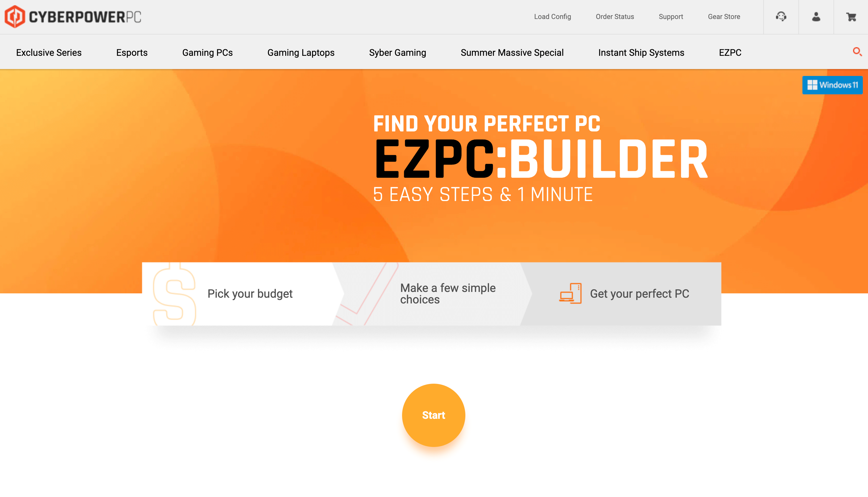Open the Support page

(671, 16)
